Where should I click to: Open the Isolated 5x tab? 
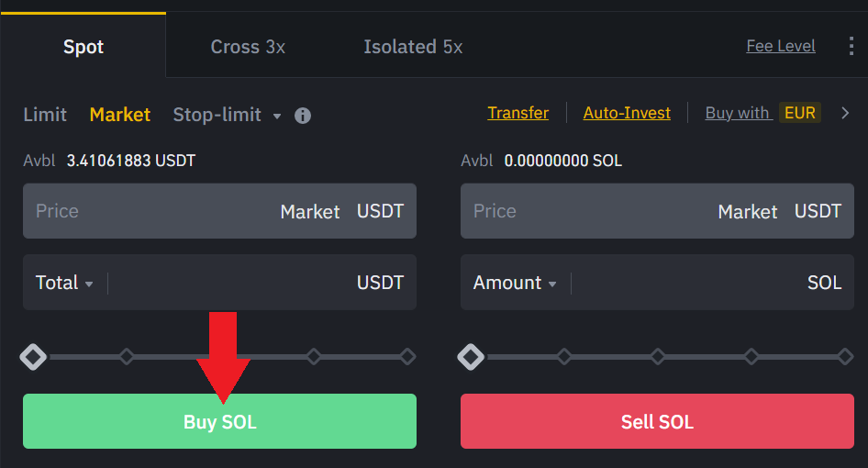pos(413,47)
